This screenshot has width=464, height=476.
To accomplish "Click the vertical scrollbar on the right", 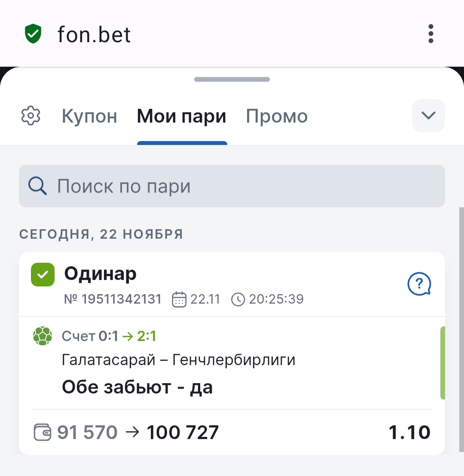I will click(x=461, y=327).
